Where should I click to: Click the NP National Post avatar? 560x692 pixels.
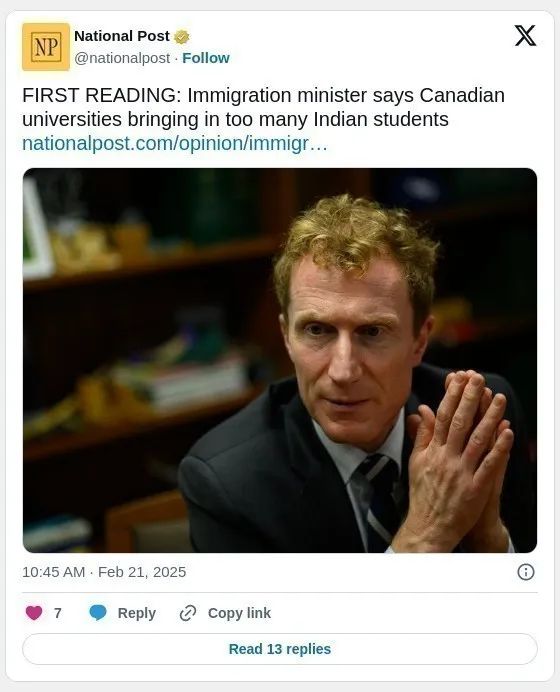pos(46,47)
